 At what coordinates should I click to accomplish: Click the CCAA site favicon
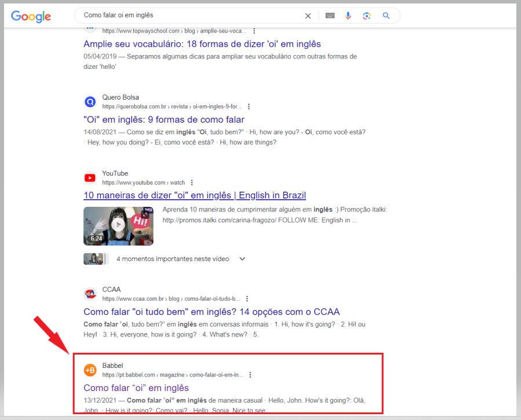90,294
